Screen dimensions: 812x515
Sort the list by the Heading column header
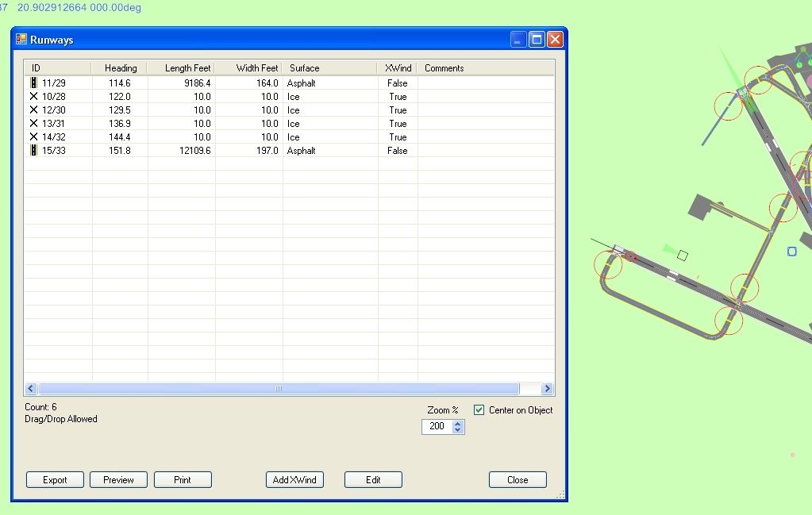(x=119, y=68)
